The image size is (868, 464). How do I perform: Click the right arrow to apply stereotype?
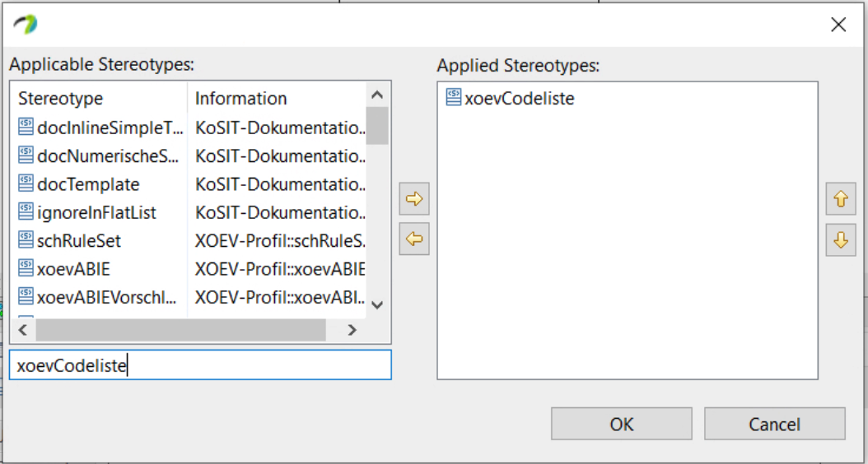pyautogui.click(x=414, y=198)
